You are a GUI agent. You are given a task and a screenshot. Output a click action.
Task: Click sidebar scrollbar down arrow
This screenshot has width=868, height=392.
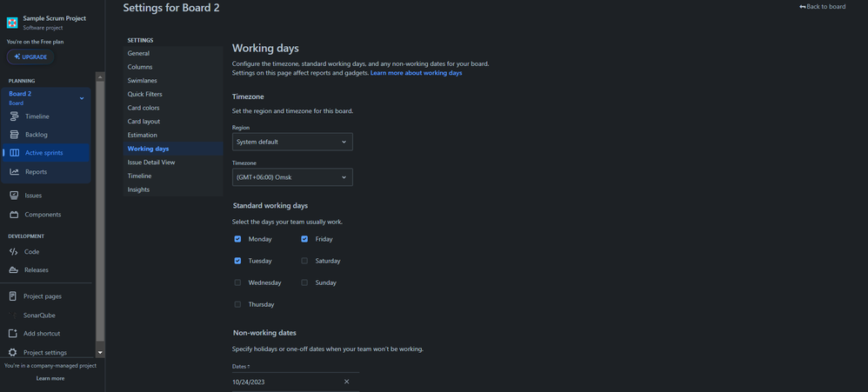coord(100,352)
